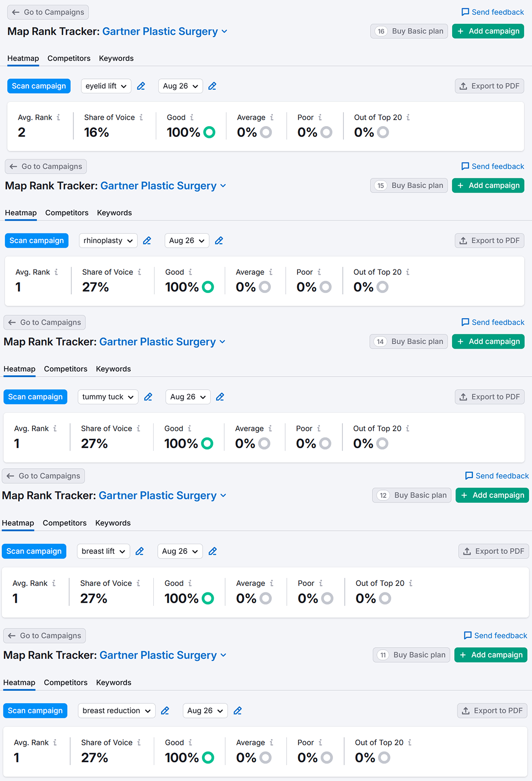Open the eyelid lift keyword dropdown
Screen dimensions: 532x781
click(106, 86)
